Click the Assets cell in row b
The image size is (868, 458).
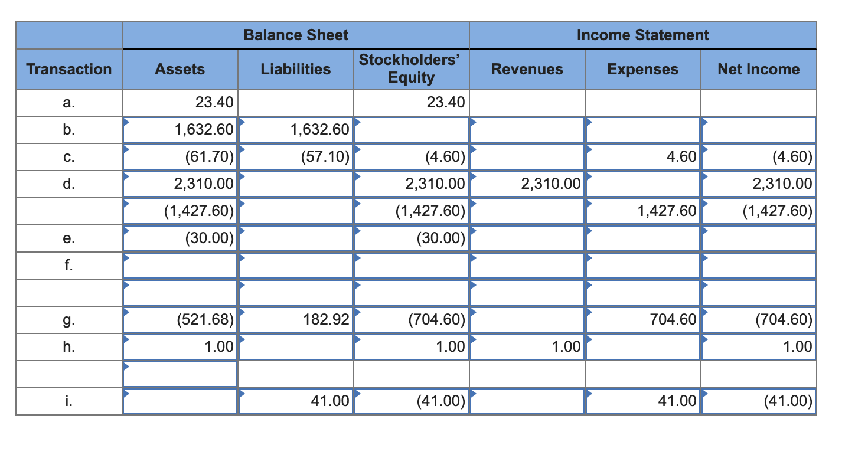(x=180, y=129)
